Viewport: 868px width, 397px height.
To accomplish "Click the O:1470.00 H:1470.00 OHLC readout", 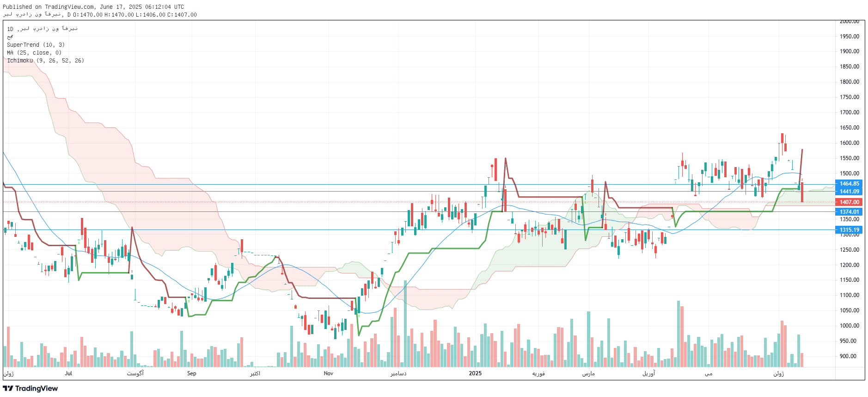I will pyautogui.click(x=103, y=15).
